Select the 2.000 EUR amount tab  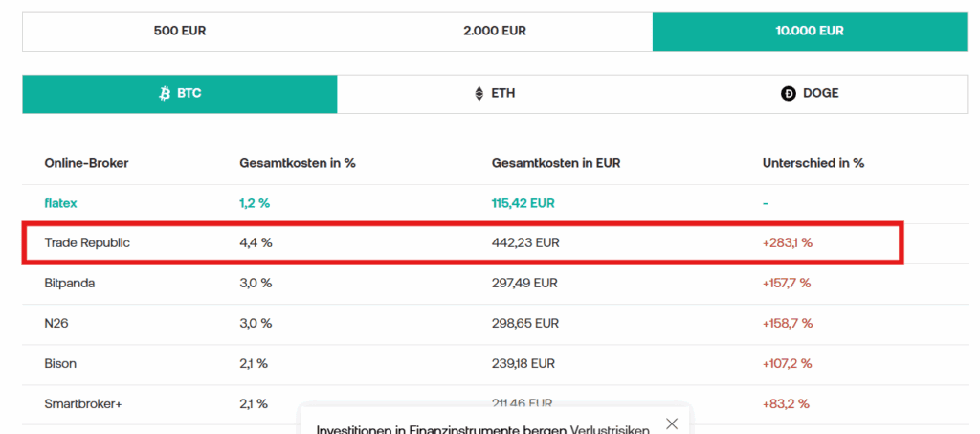point(495,31)
